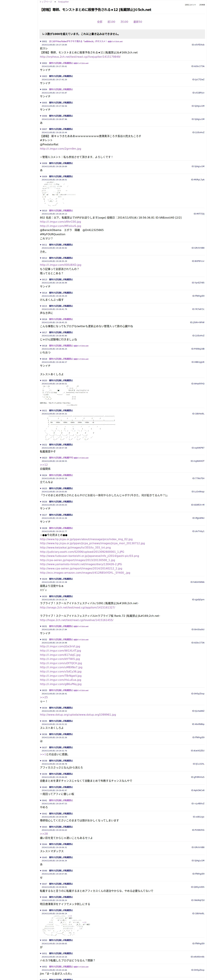
Task: Open the judiciary.asahi.com image link
Action: (82, 552)
